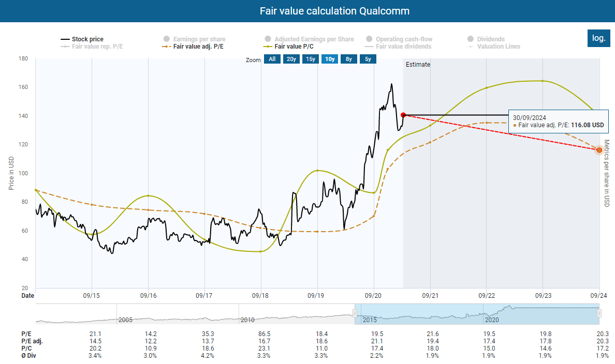Click the P/E adj. row label

[x=32, y=341]
